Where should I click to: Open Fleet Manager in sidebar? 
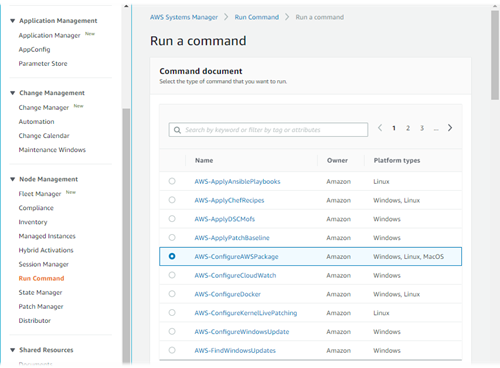click(40, 194)
